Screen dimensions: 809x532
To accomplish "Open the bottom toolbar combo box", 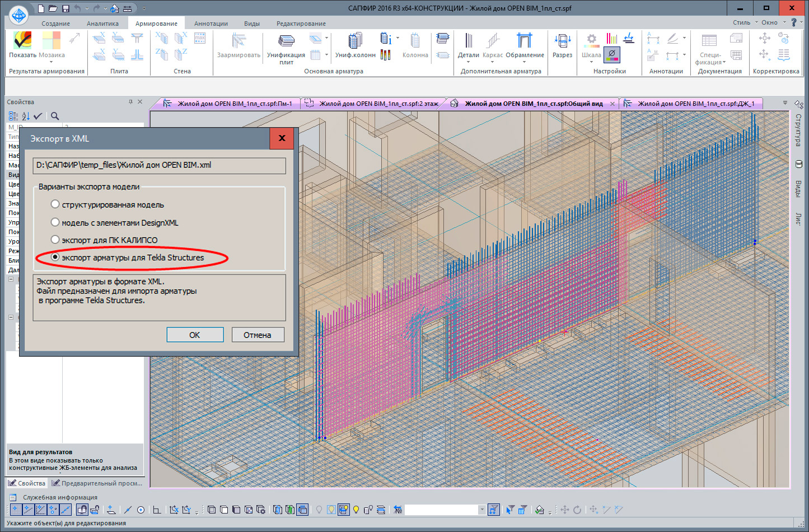I will (481, 510).
